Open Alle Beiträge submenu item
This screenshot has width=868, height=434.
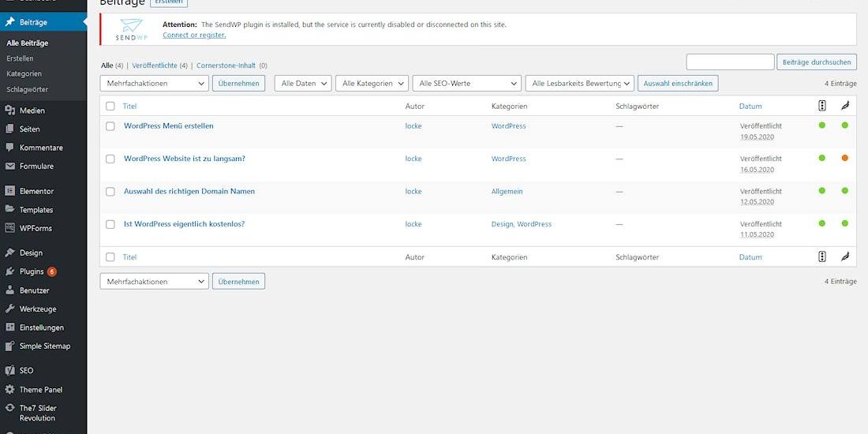click(x=27, y=43)
